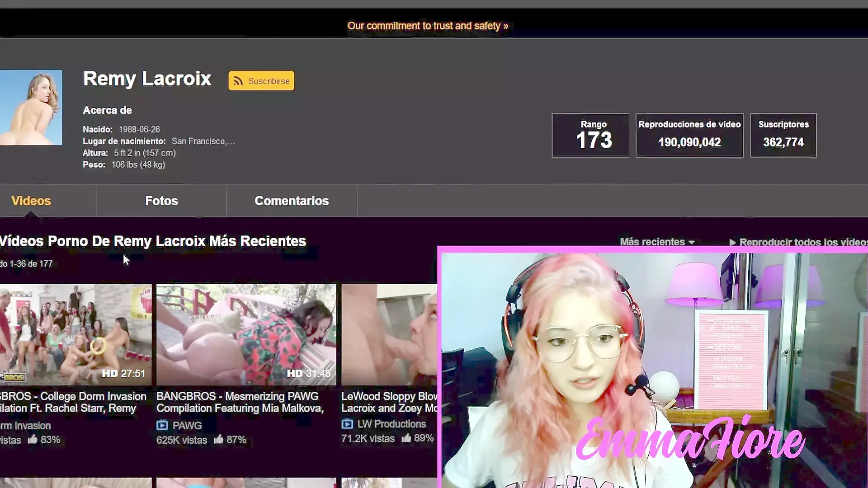Click the thumbs-up icon next to 89%
Screen dimensions: 868x488
click(x=406, y=437)
